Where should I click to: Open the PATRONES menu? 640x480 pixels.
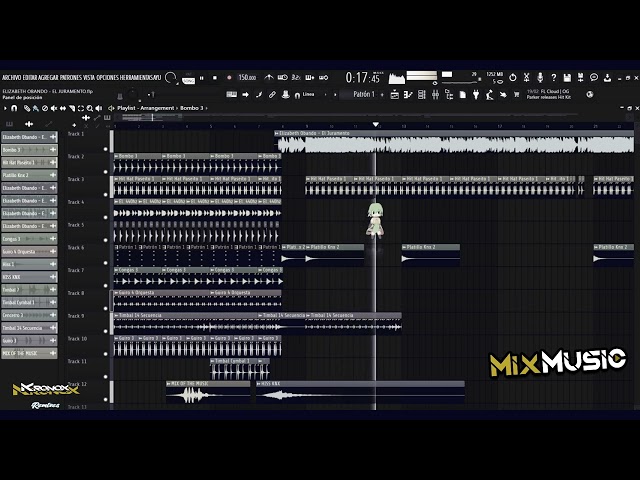[71, 77]
